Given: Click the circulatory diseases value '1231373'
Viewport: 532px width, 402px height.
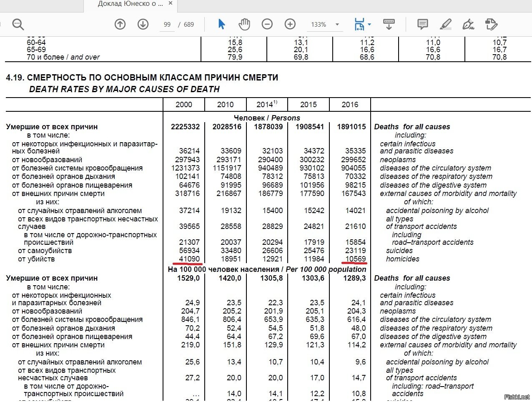Looking at the screenshot, I should pyautogui.click(x=185, y=168).
